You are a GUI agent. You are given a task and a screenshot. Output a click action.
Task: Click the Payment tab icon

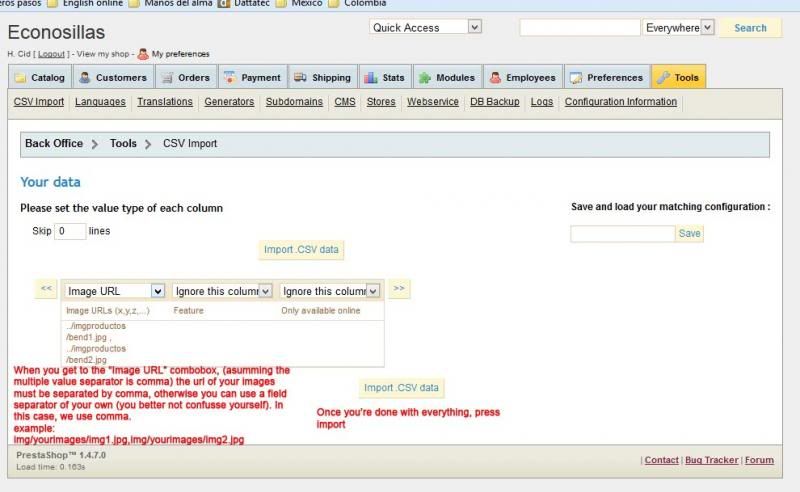tap(230, 77)
